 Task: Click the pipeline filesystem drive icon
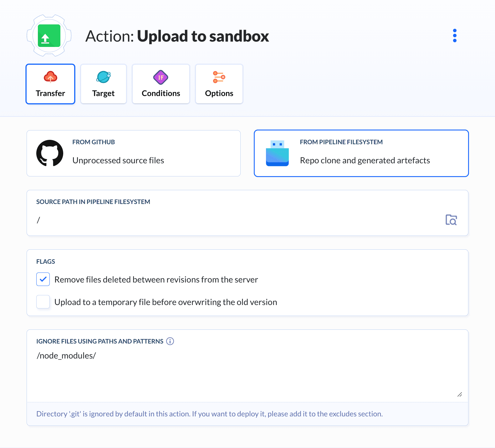coord(277,153)
